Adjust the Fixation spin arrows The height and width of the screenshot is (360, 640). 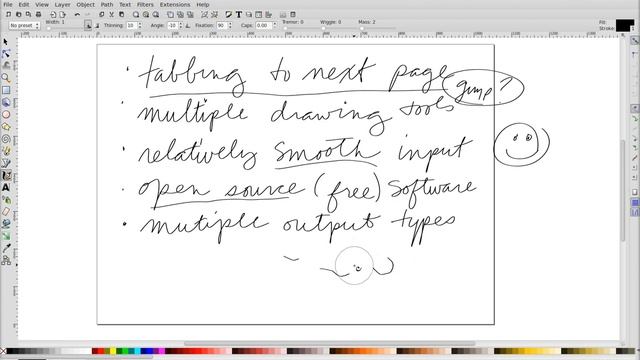point(230,25)
